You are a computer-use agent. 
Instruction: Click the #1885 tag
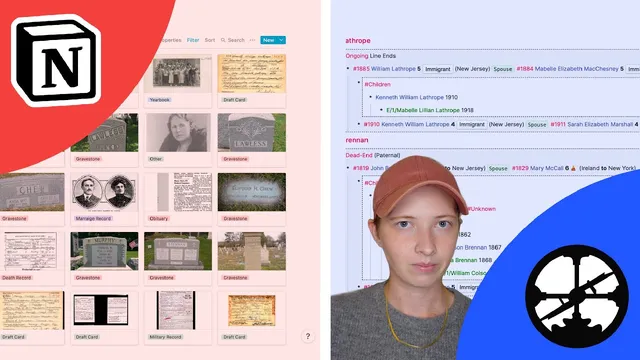pyautogui.click(x=361, y=69)
